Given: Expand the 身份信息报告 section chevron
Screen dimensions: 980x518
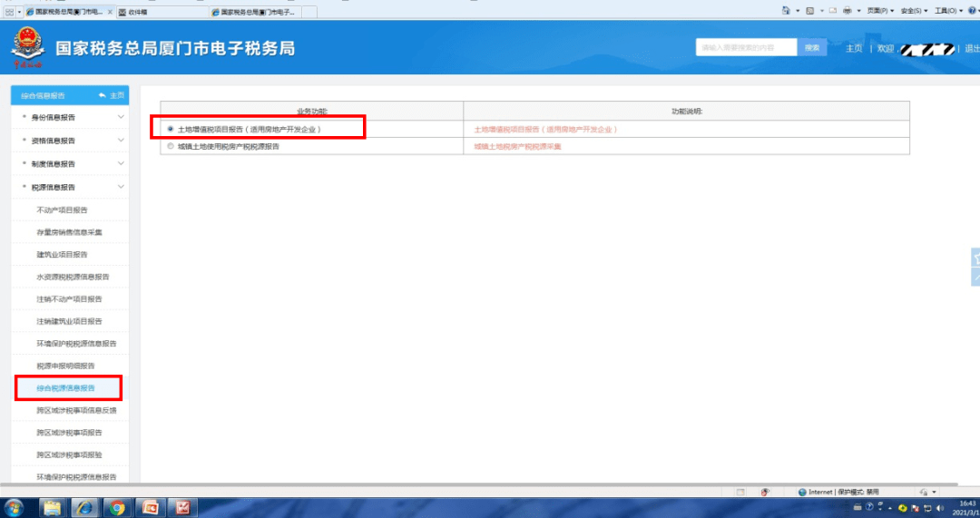Looking at the screenshot, I should pyautogui.click(x=122, y=117).
